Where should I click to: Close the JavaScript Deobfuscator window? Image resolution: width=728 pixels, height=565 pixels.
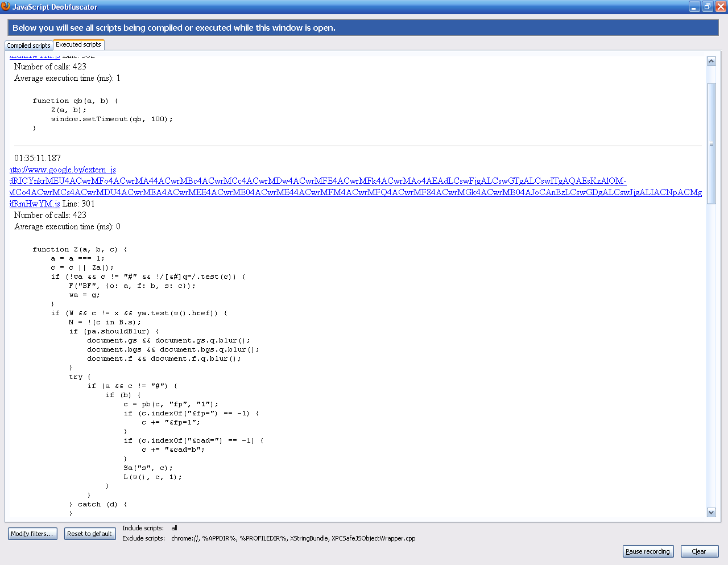[721, 7]
